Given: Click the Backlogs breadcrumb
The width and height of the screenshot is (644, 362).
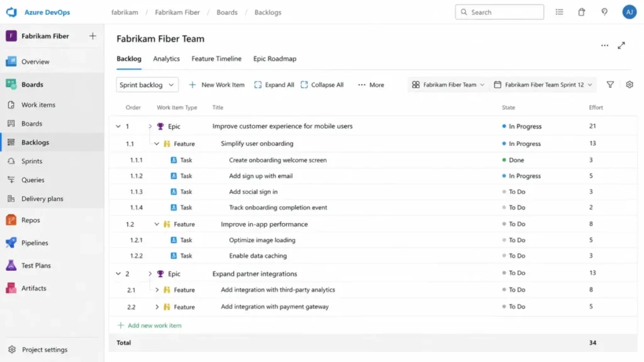Looking at the screenshot, I should (268, 13).
